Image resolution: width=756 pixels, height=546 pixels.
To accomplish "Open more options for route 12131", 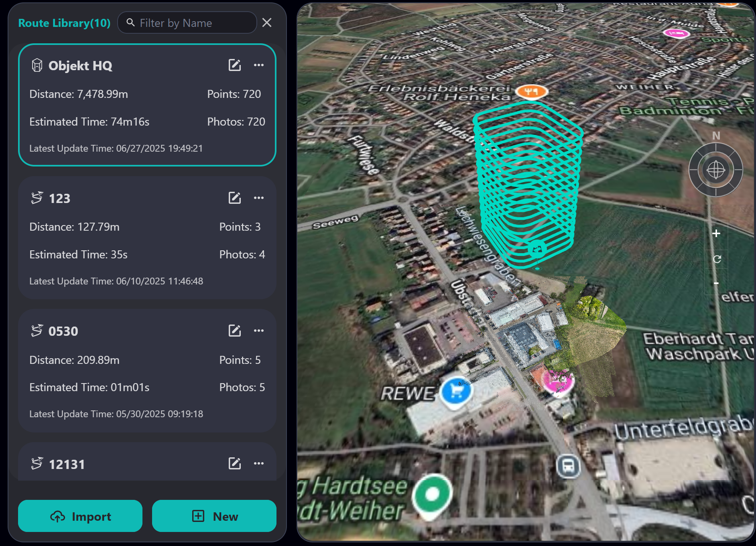I will coord(259,463).
